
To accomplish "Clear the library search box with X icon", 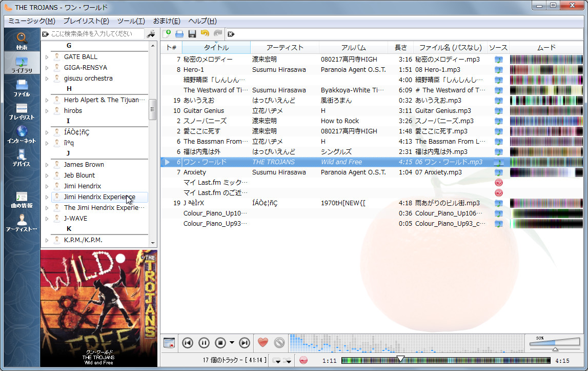I will tap(46, 34).
